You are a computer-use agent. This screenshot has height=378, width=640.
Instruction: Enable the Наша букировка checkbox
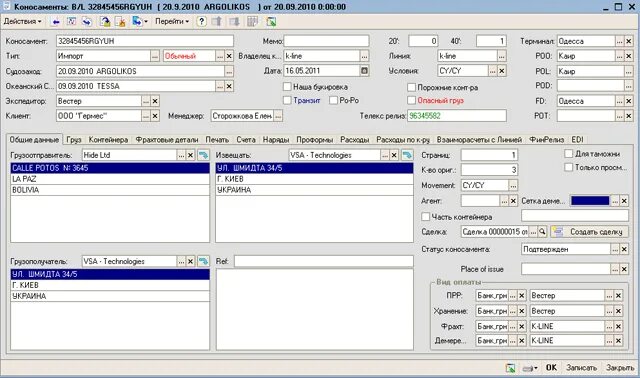pos(287,87)
